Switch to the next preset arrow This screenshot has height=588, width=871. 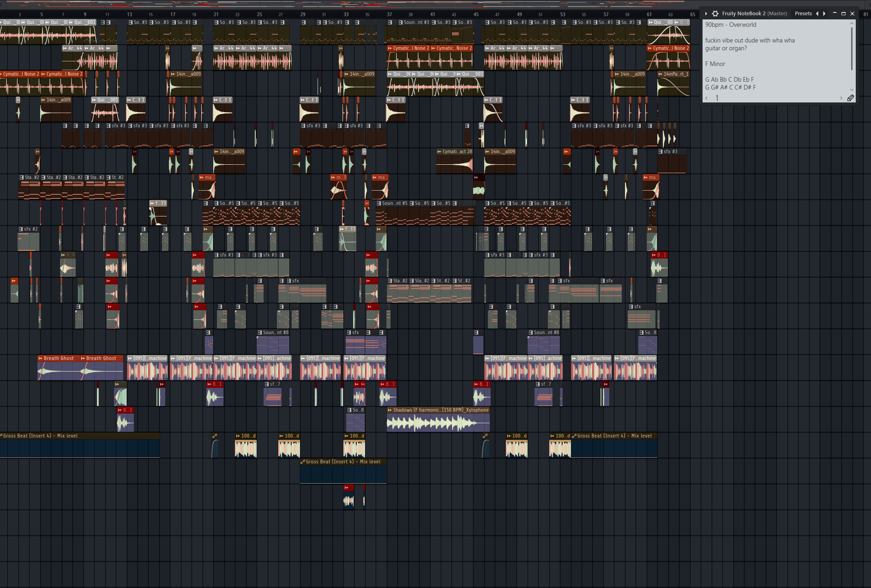[824, 14]
